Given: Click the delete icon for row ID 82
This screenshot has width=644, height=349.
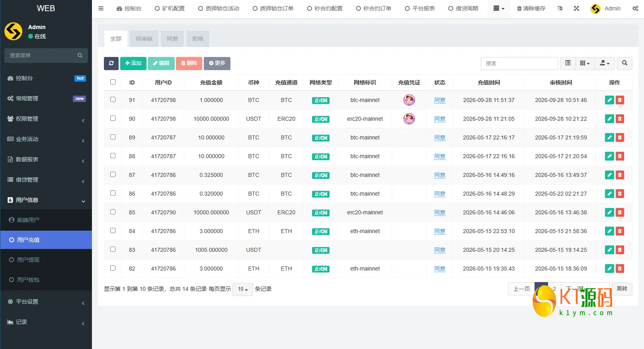Looking at the screenshot, I should [620, 269].
